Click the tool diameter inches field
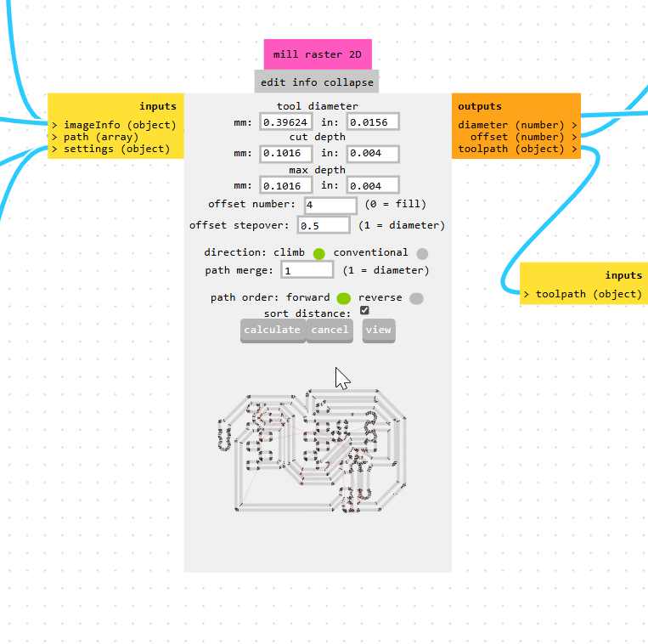 click(373, 122)
